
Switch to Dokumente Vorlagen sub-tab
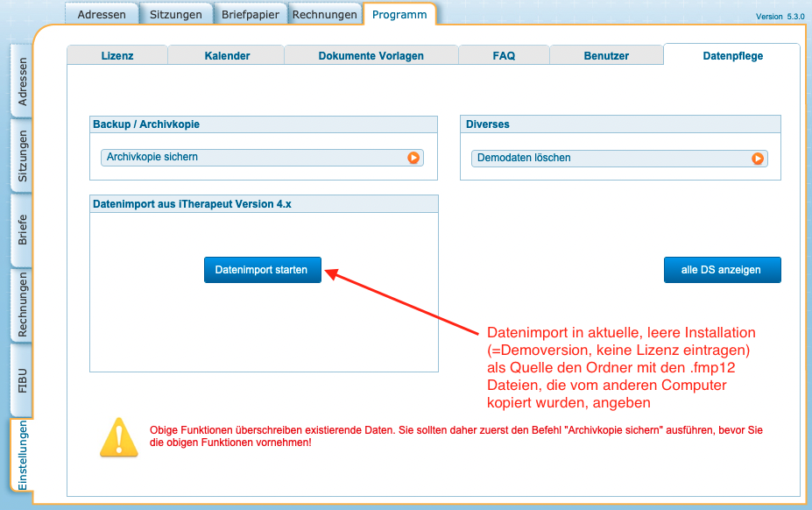[x=371, y=55]
